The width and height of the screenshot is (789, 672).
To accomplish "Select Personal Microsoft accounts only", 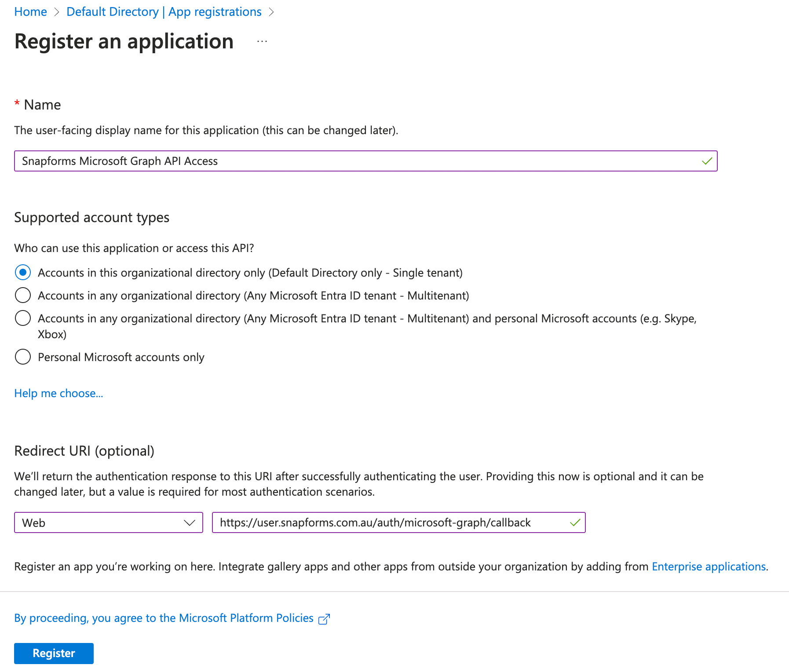I will [x=22, y=357].
